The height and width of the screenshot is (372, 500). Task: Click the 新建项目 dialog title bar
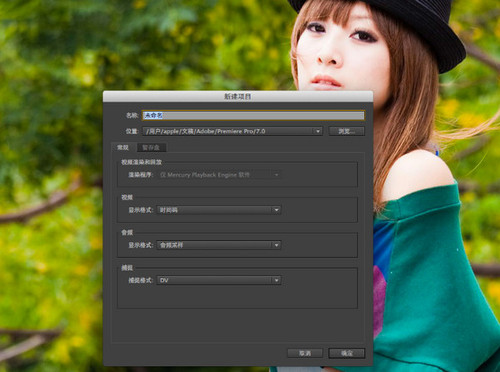click(238, 96)
